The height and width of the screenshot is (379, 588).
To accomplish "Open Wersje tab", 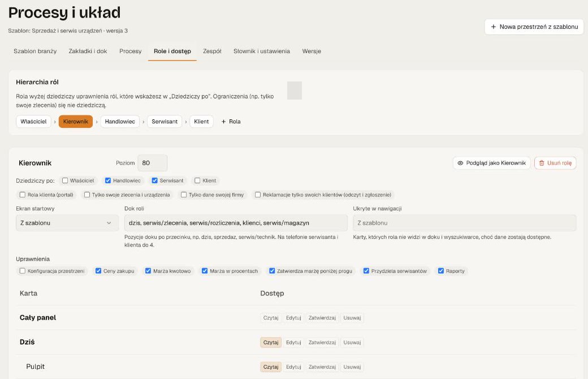I will [312, 51].
